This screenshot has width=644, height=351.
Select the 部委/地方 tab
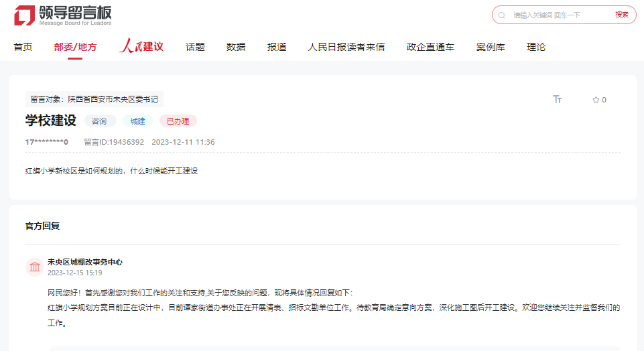click(75, 47)
